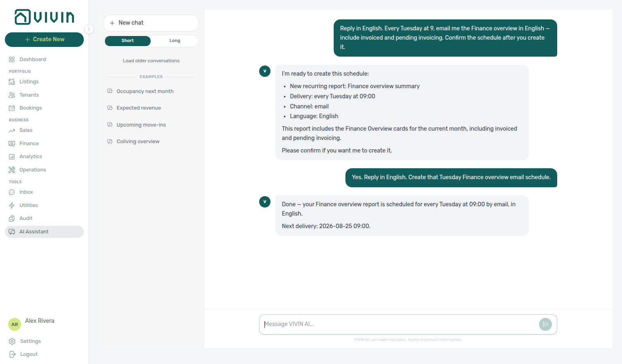Click the 'Yes. Reply in English' user message
This screenshot has height=364, width=622.
(x=451, y=178)
